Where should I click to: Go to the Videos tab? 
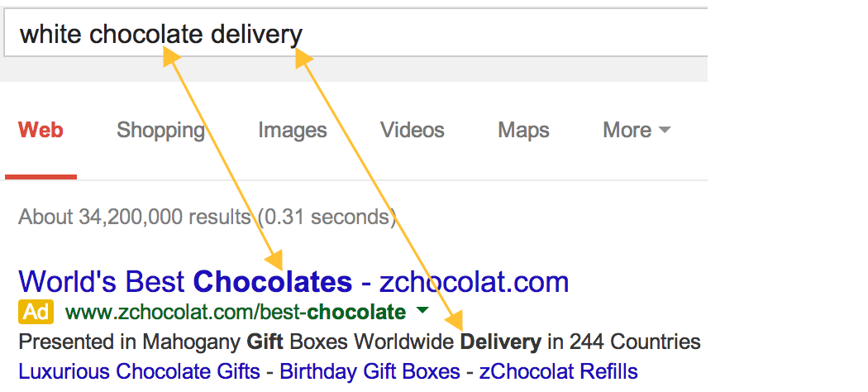413,130
